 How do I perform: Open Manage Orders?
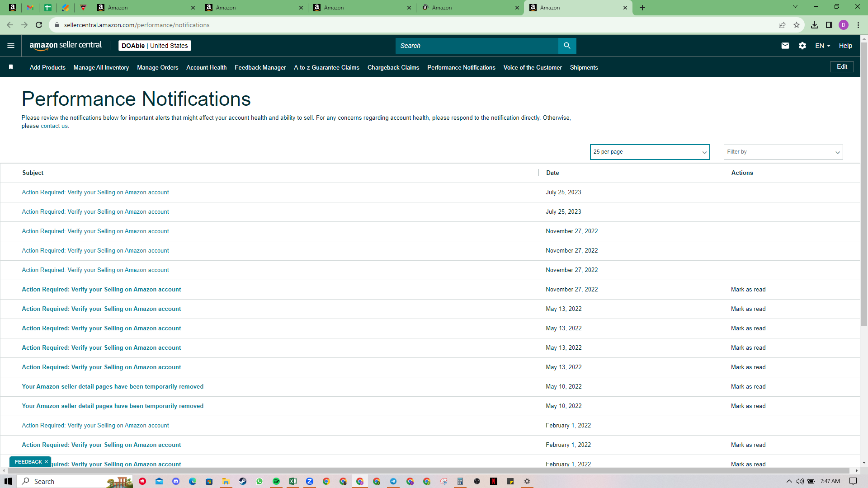pyautogui.click(x=158, y=67)
